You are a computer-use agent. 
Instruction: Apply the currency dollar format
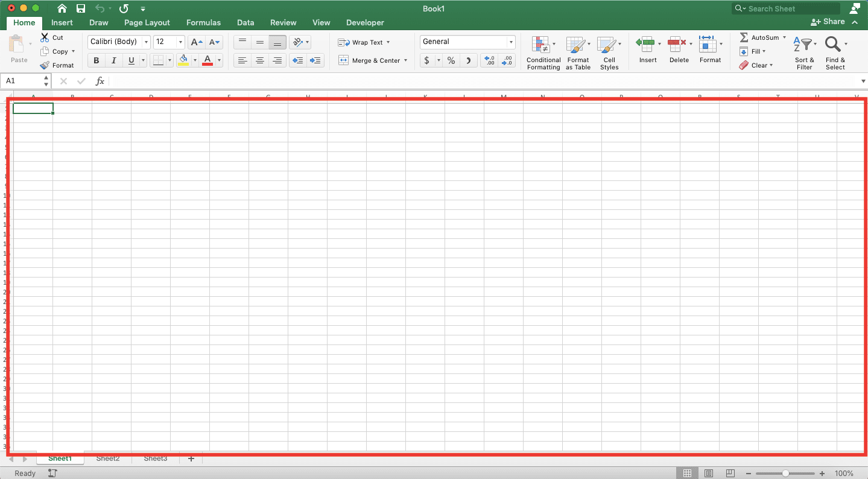pyautogui.click(x=427, y=60)
